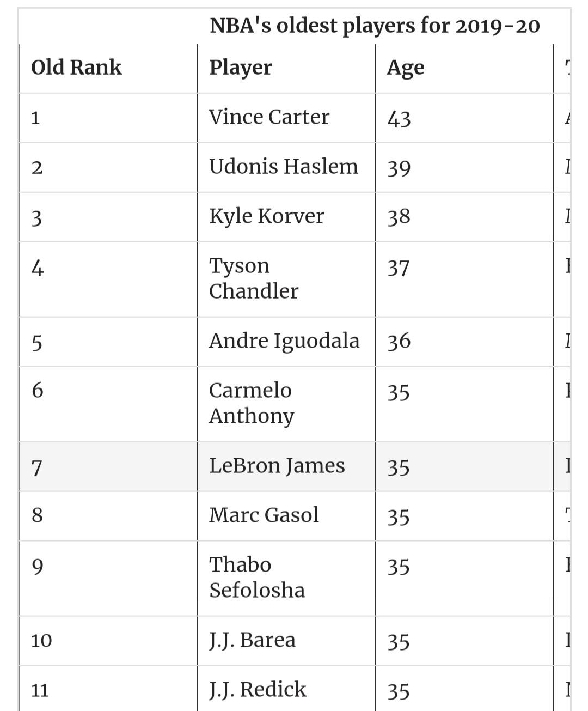Click Andre Iguodala's age 36
588x711 pixels.
tap(399, 342)
